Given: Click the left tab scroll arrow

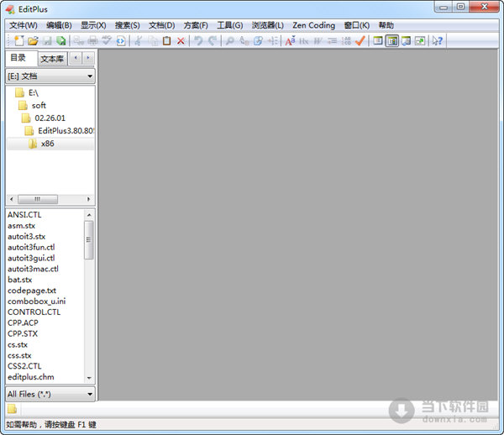Looking at the screenshot, I should [76, 58].
